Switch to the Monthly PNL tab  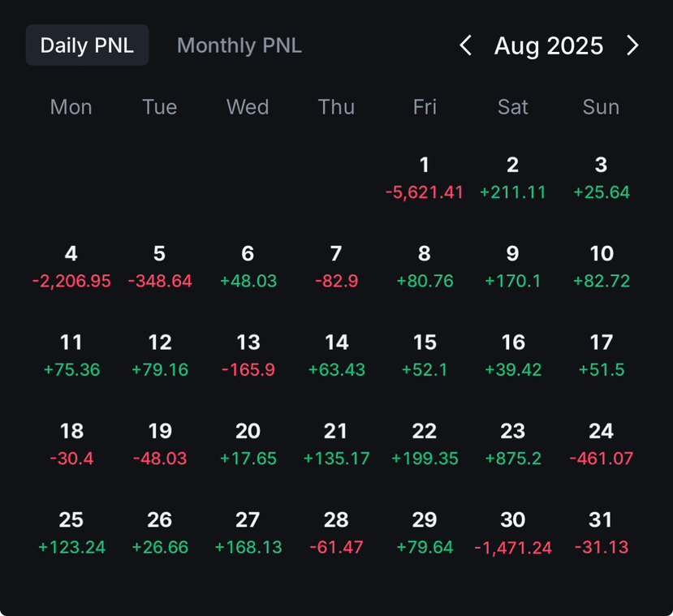pos(239,45)
